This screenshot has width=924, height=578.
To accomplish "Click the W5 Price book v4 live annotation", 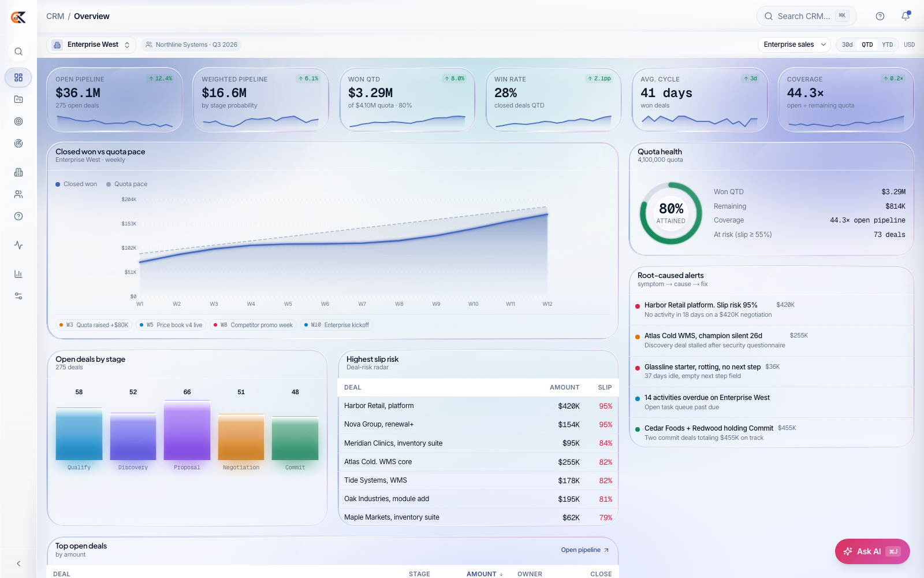I will (171, 325).
